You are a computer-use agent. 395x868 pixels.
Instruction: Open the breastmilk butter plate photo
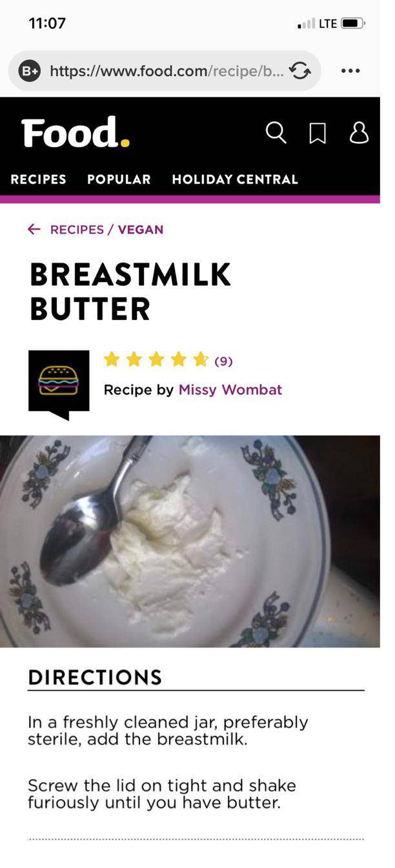point(190,541)
